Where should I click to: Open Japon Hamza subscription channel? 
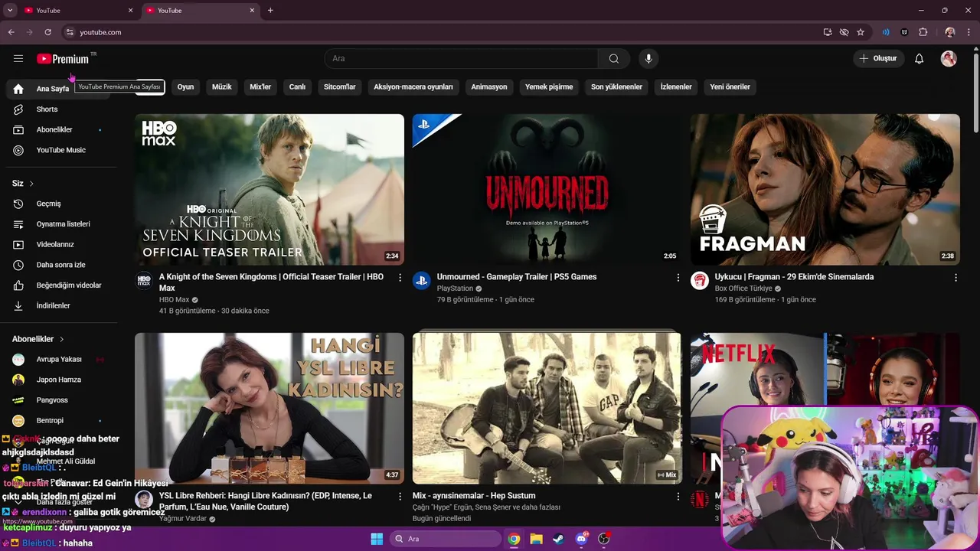[58, 380]
